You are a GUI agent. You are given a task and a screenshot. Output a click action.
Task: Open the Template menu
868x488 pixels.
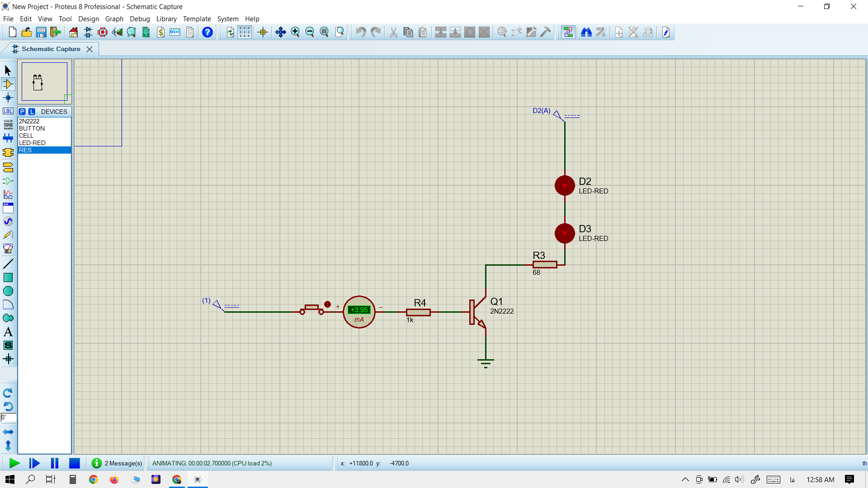pyautogui.click(x=197, y=19)
